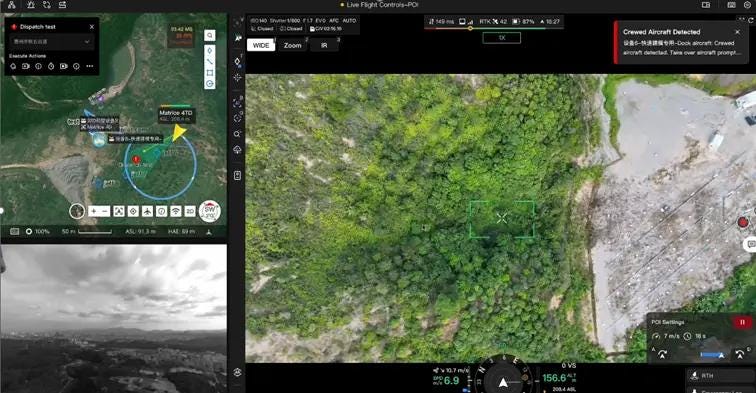
Task: Click the 156.6 altitude readout
Action: click(x=554, y=378)
